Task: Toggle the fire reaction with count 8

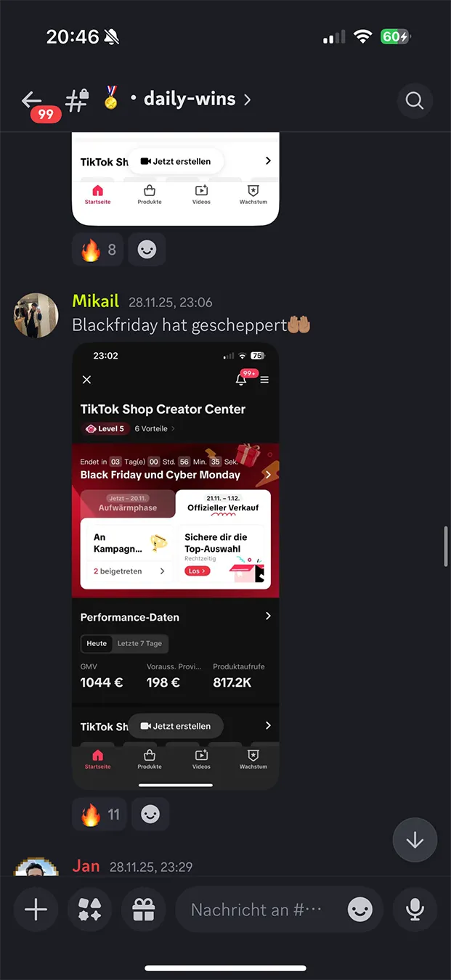Action: (98, 250)
